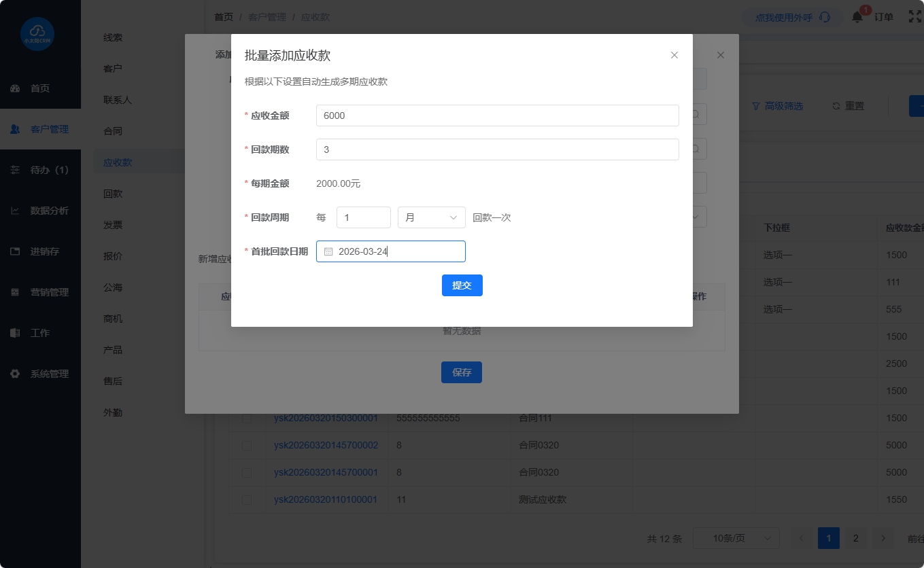Click the calendar icon in first payment date

328,251
